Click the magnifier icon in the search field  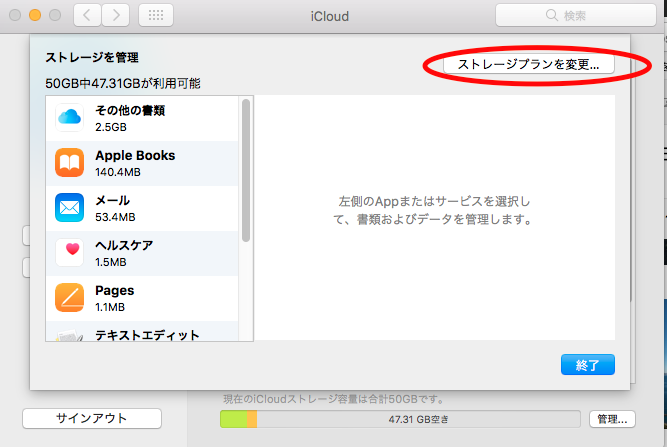pyautogui.click(x=551, y=15)
